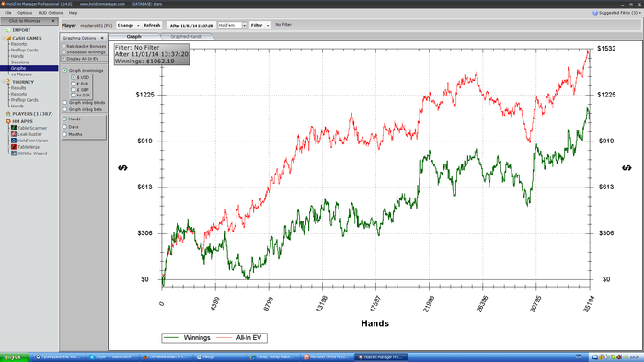Select $ USD currency option
The width and height of the screenshot is (644, 362).
pos(73,77)
